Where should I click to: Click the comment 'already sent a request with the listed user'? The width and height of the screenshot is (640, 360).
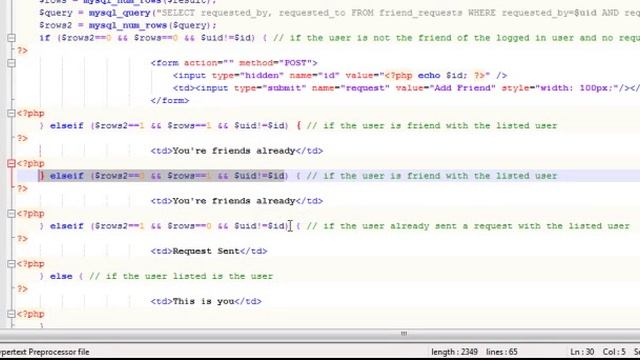(x=468, y=226)
